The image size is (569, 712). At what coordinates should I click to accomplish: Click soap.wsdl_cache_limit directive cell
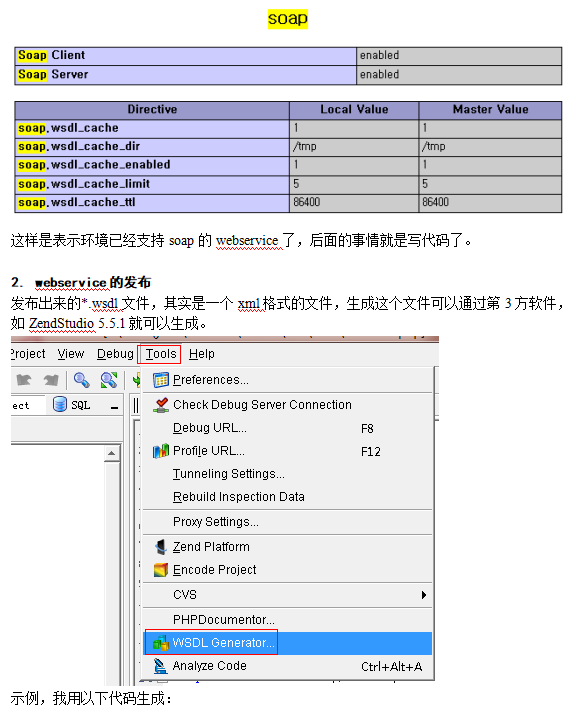click(152, 184)
